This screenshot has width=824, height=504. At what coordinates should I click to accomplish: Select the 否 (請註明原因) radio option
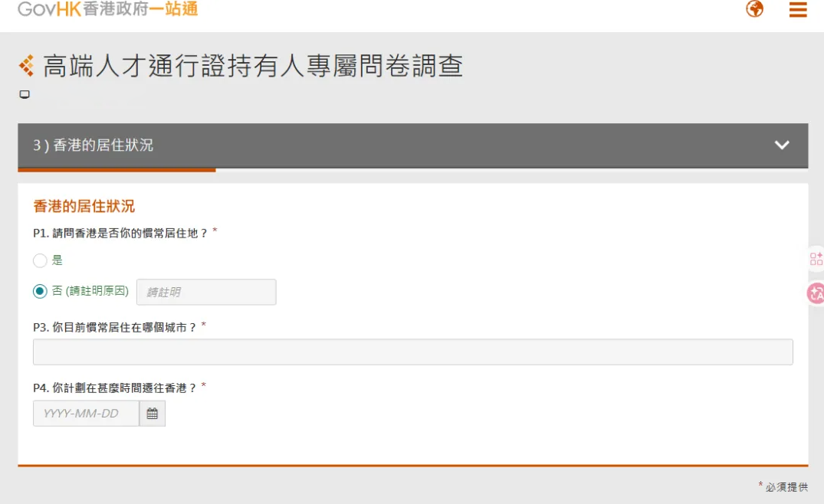pos(40,292)
